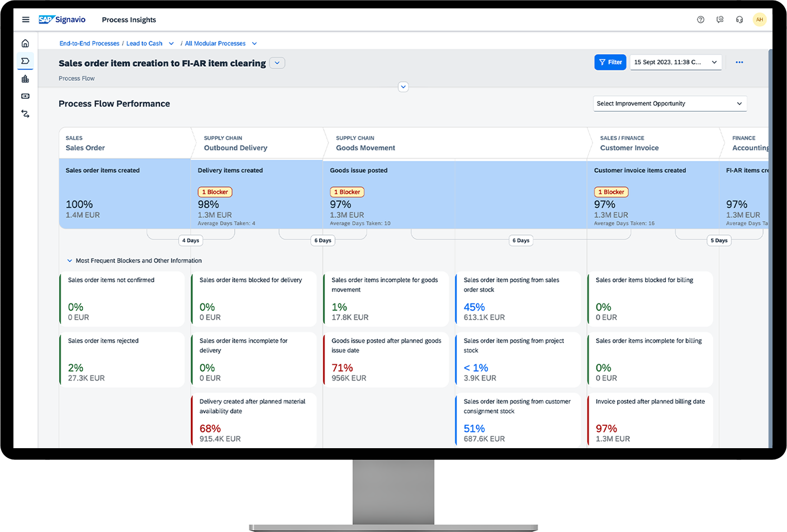Image resolution: width=787 pixels, height=532 pixels.
Task: Open the End-to-End Processes breadcrumb link
Action: pos(89,43)
